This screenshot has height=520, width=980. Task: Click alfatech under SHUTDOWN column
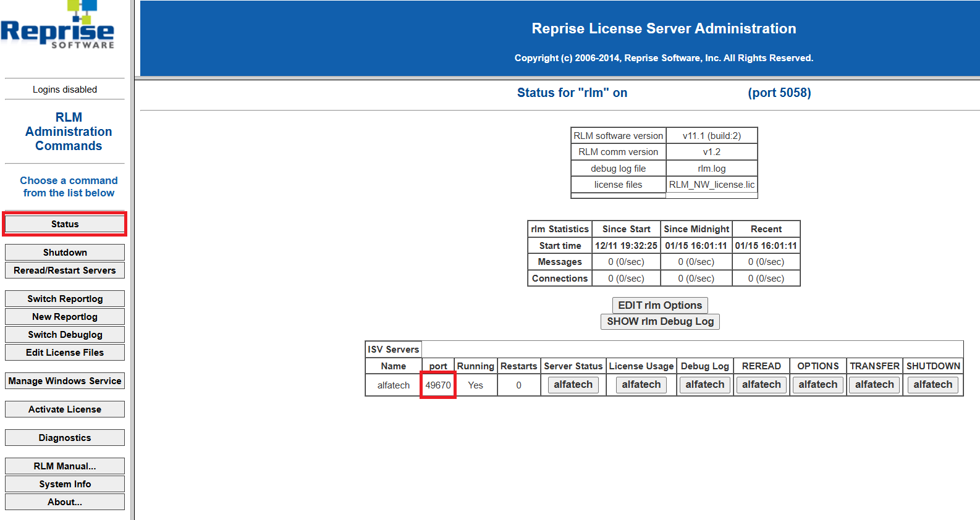click(x=933, y=385)
